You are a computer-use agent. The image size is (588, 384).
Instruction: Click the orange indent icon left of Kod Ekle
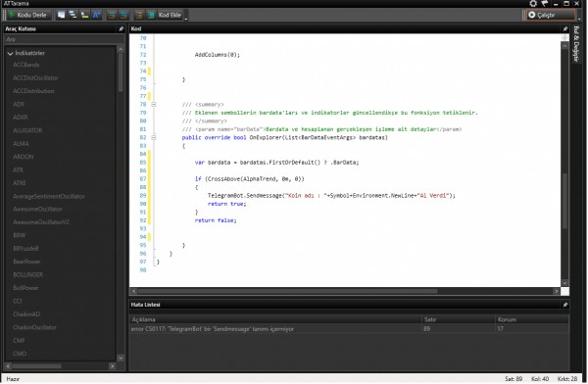coord(139,15)
